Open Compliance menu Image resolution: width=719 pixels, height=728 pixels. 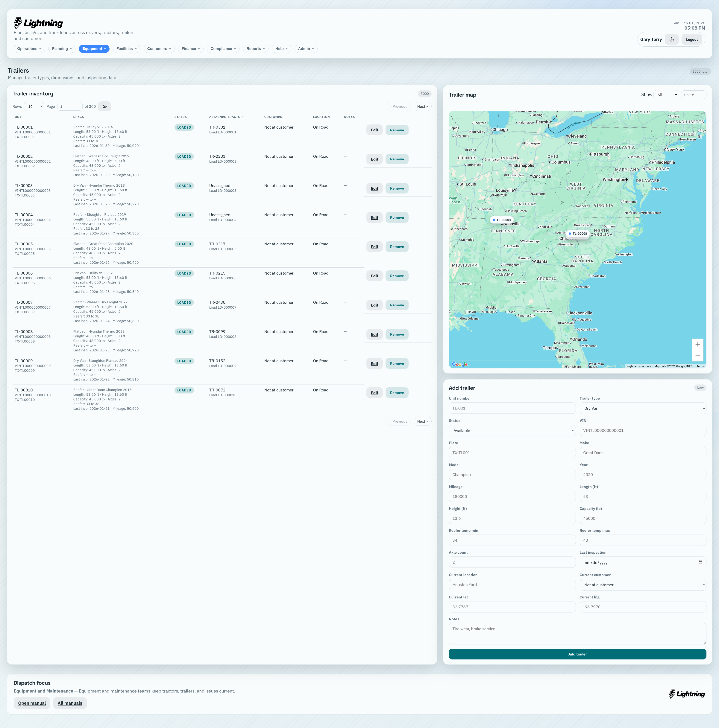click(223, 49)
